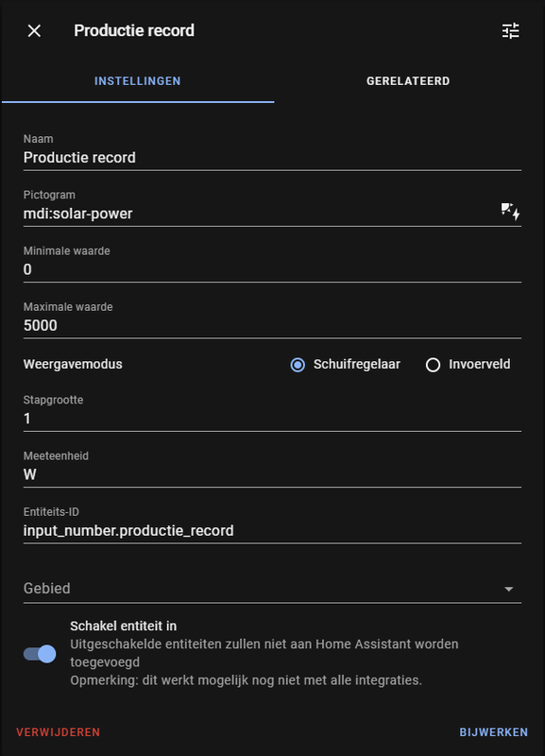Focus the Meeteenheid field
545x756 pixels.
272,469
